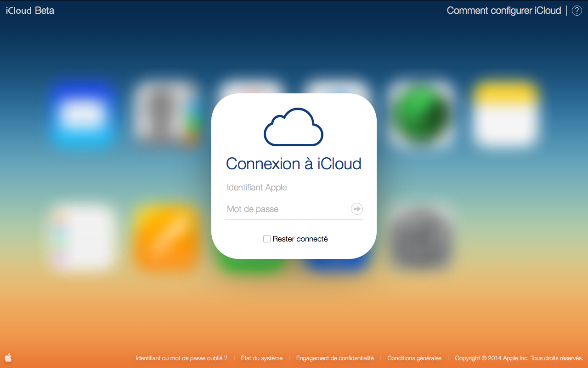
Task: Click the blurred green radar Find iPhone icon
Action: [x=422, y=113]
